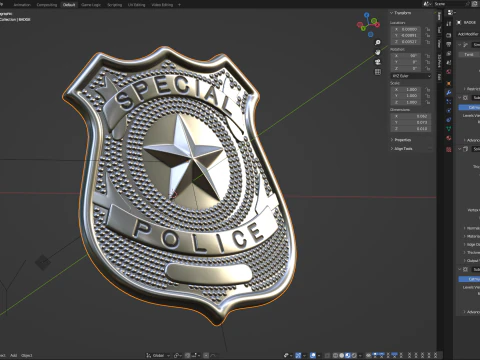Toggle lock for Location Z
480x360 pixels.
427,42
